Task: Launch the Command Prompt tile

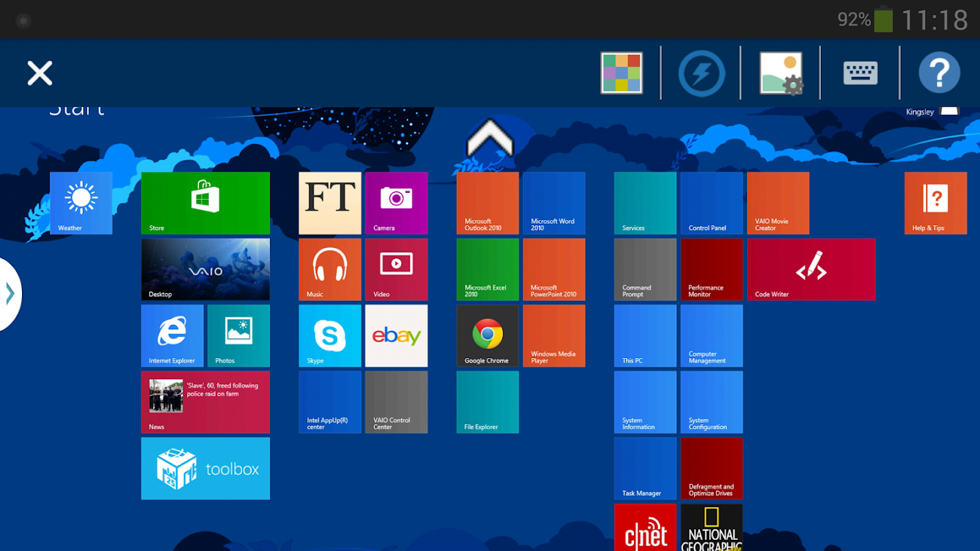Action: pos(645,269)
